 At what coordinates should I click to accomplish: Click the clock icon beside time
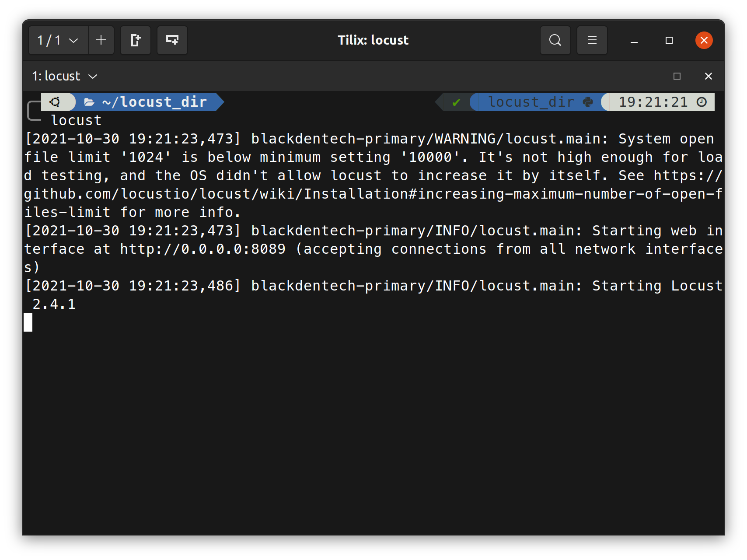702,102
